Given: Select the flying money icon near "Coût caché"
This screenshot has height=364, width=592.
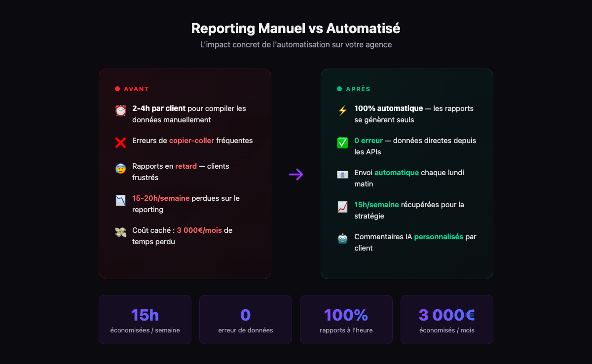Looking at the screenshot, I should (120, 232).
